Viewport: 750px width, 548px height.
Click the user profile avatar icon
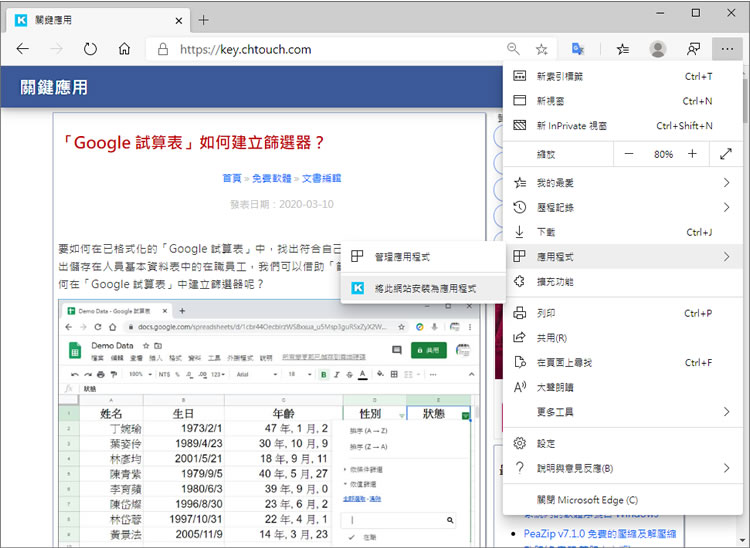tap(657, 49)
